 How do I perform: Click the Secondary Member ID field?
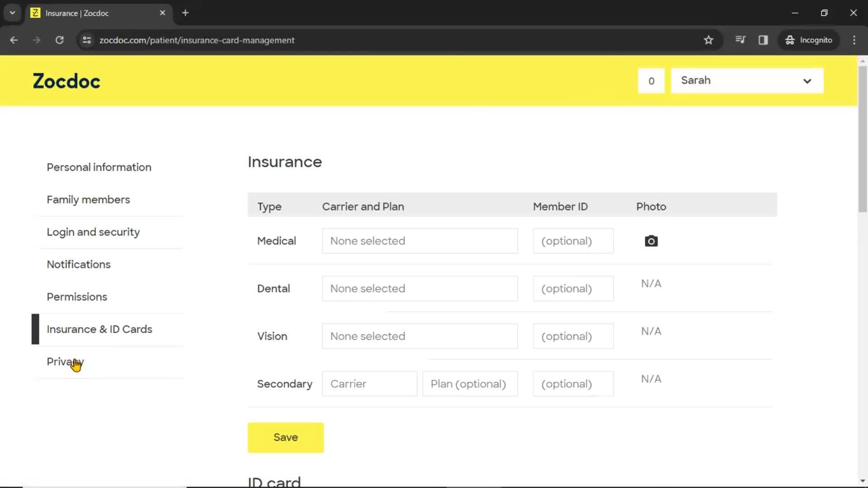[x=573, y=384]
